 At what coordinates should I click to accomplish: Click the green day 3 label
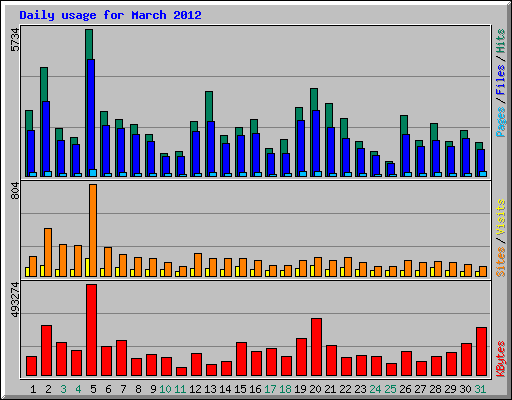point(63,389)
